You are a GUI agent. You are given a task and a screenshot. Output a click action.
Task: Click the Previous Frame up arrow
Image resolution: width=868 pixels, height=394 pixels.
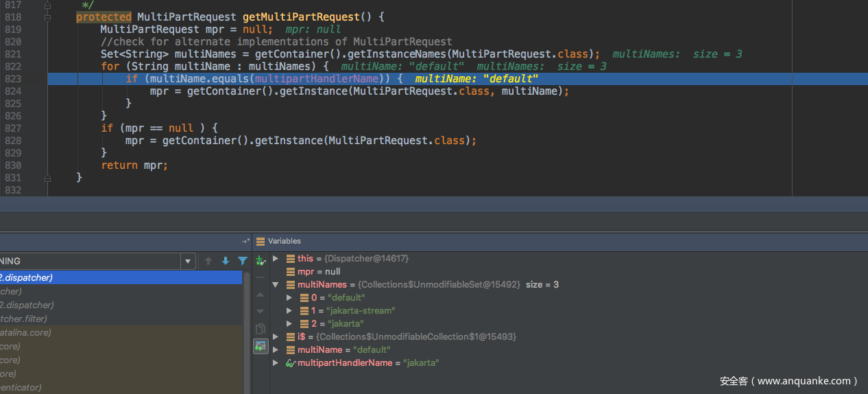(x=208, y=261)
